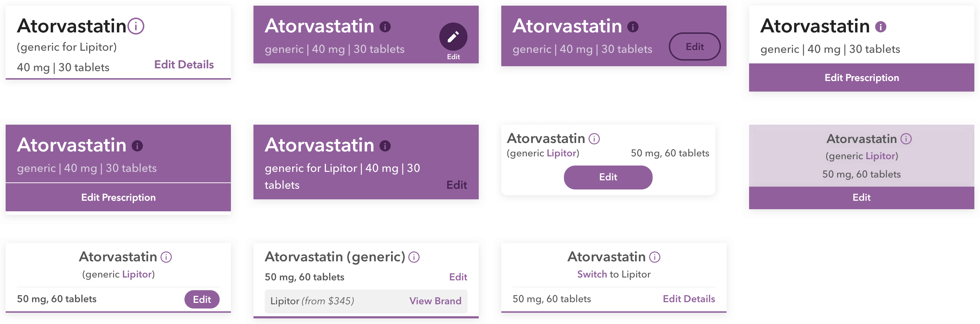This screenshot has height=324, width=980.
Task: Click Edit Details link on first card
Action: point(184,65)
